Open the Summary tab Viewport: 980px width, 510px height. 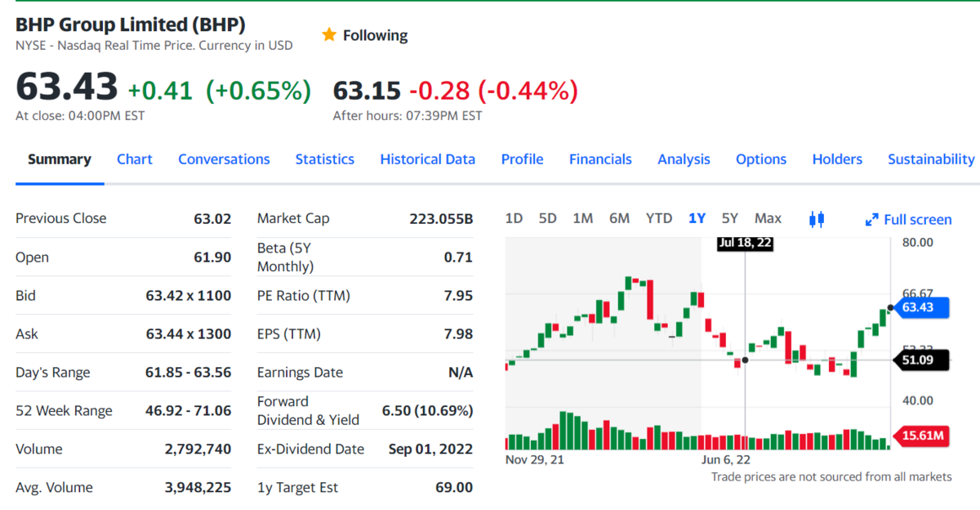click(60, 159)
